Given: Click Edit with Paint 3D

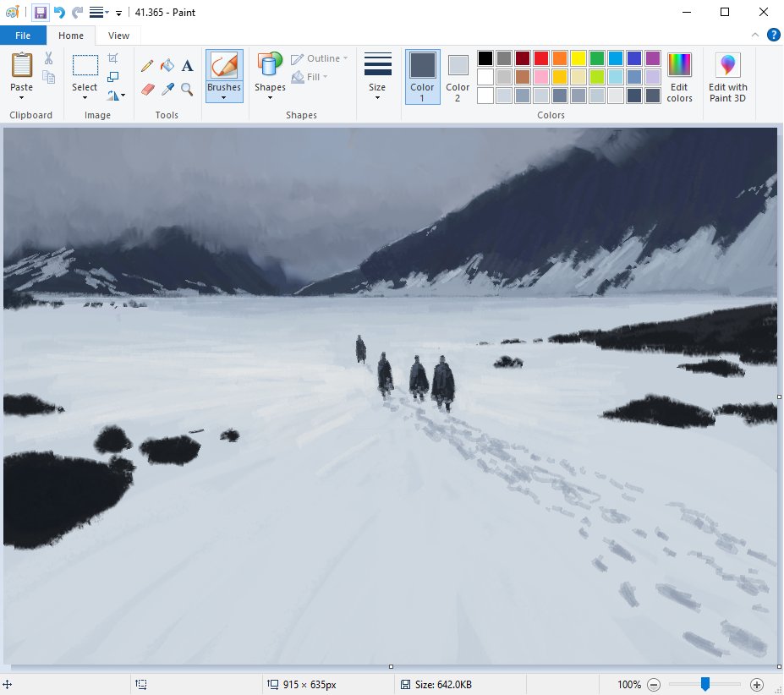Looking at the screenshot, I should pos(727,78).
